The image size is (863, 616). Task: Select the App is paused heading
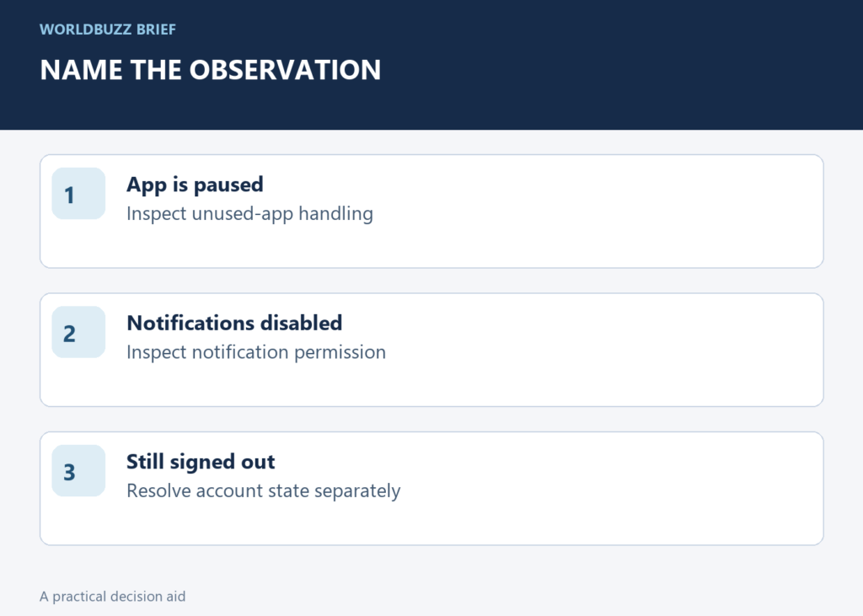[195, 185]
